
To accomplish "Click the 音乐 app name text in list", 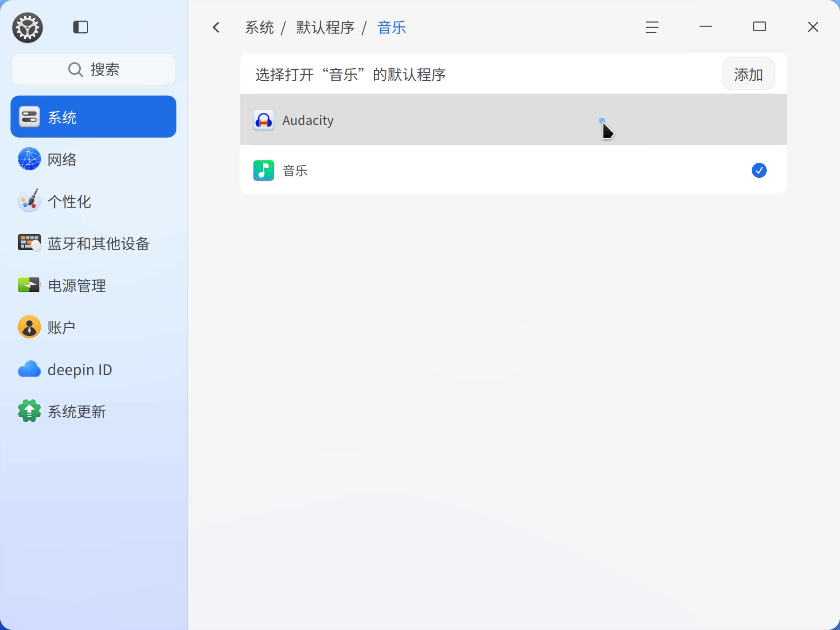I will pos(295,170).
